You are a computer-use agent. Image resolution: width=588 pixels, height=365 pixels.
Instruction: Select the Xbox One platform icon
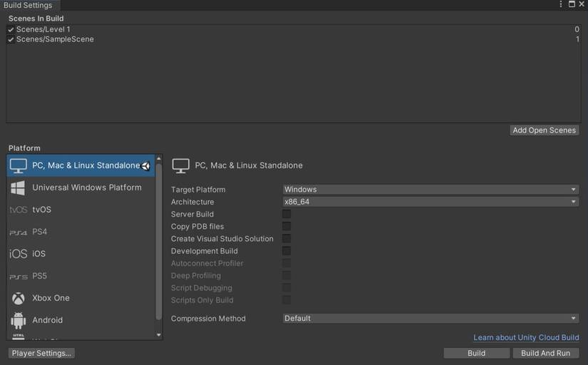click(x=19, y=298)
